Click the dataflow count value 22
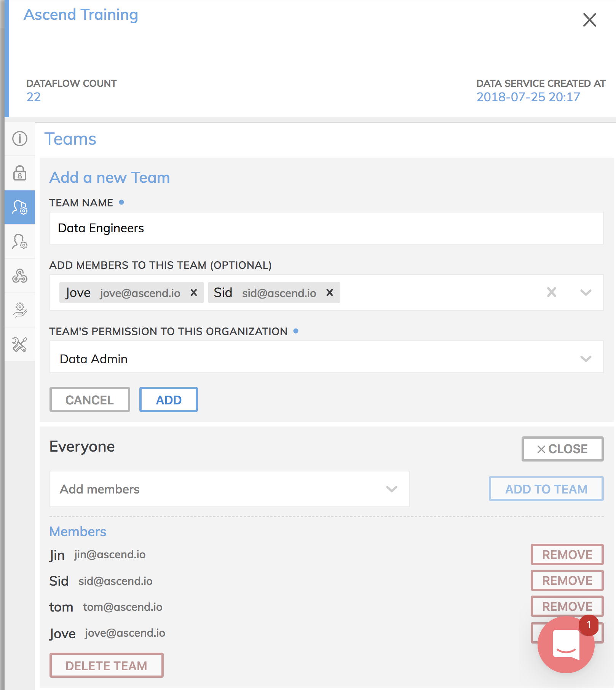The image size is (616, 690). [34, 97]
